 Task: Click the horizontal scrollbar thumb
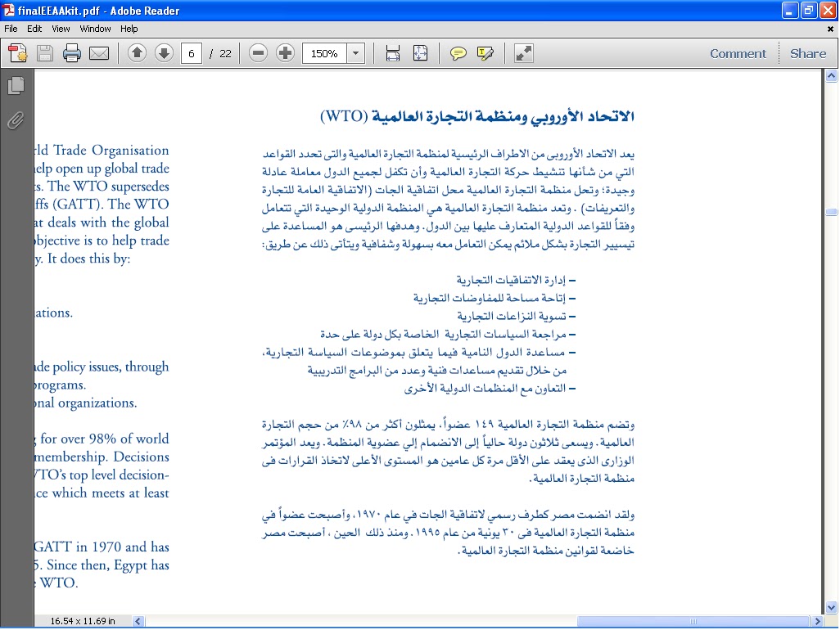click(693, 621)
